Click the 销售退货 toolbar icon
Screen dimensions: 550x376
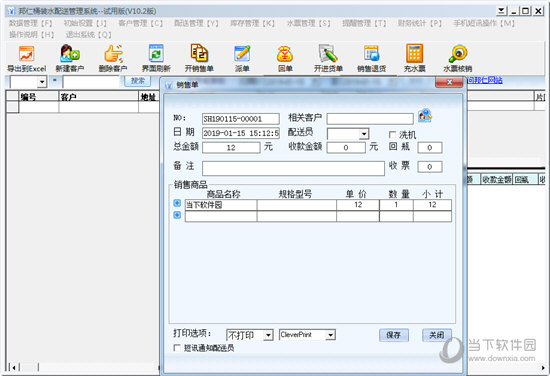click(x=371, y=58)
